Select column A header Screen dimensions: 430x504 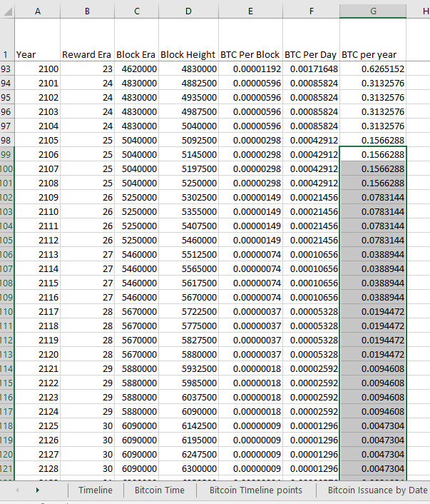(x=38, y=11)
